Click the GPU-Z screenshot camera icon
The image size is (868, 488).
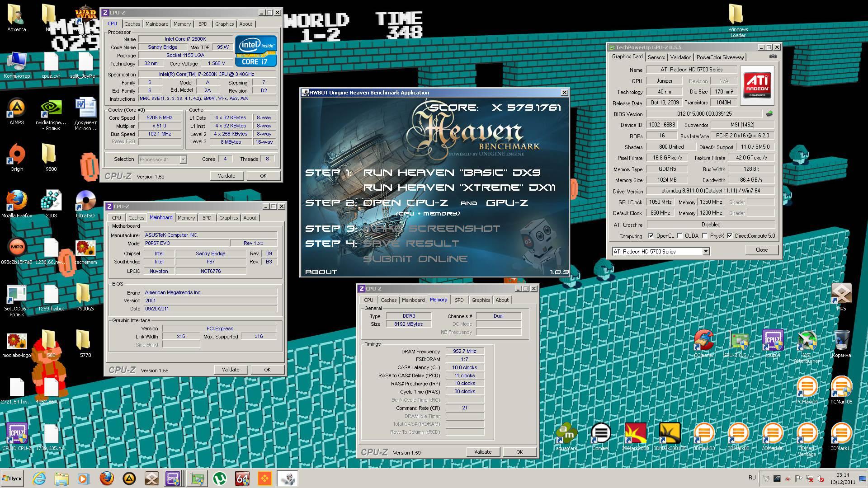click(x=773, y=56)
